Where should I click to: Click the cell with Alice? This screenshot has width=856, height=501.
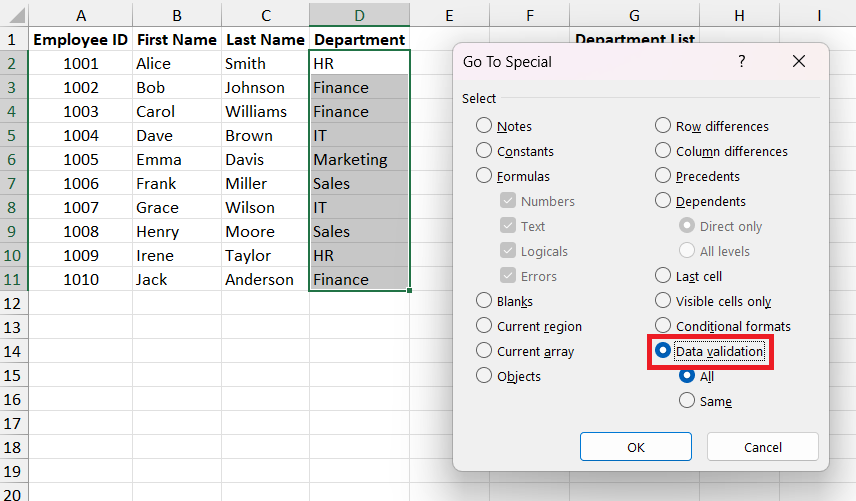177,63
